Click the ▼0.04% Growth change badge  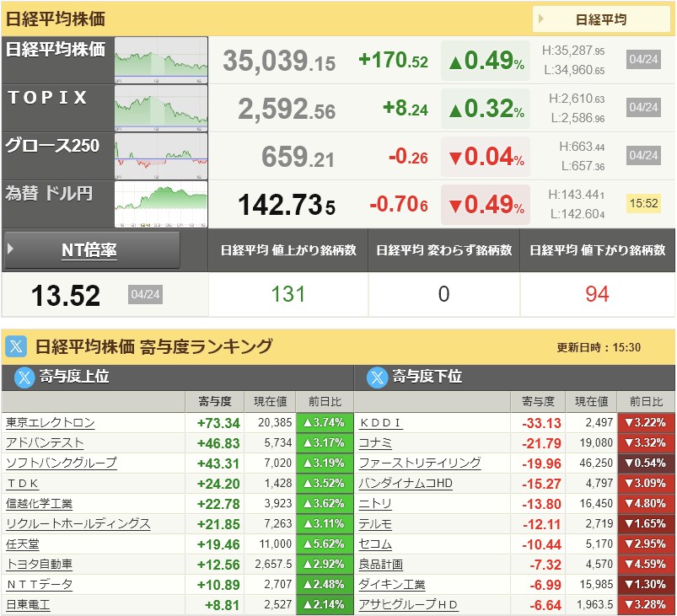pyautogui.click(x=486, y=156)
